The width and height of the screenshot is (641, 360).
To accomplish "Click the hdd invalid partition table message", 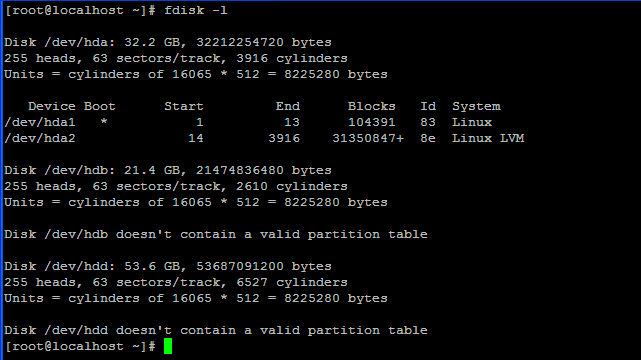I will click(x=216, y=330).
